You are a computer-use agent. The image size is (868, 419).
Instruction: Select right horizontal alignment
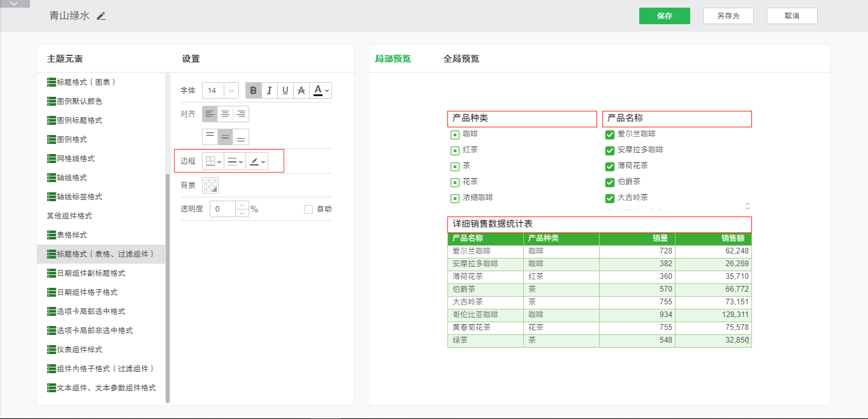(x=241, y=114)
